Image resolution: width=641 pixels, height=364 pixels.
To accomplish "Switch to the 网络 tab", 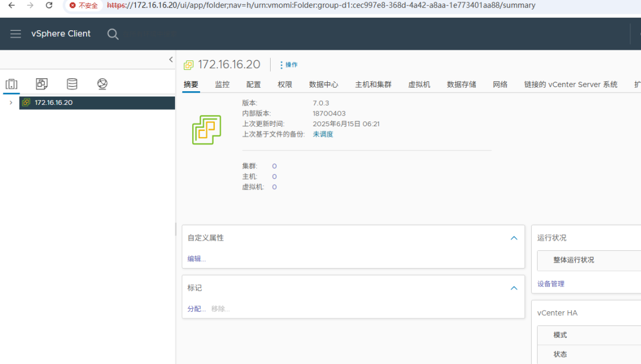I will click(500, 85).
